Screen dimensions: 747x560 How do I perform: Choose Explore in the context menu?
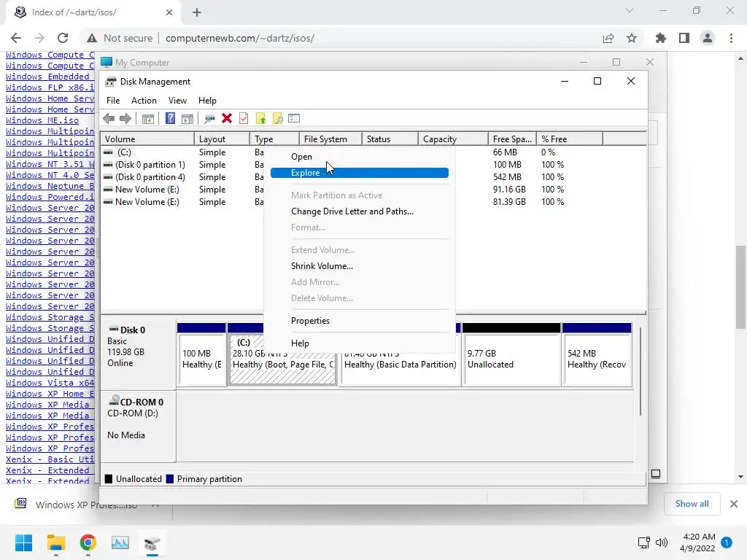359,173
